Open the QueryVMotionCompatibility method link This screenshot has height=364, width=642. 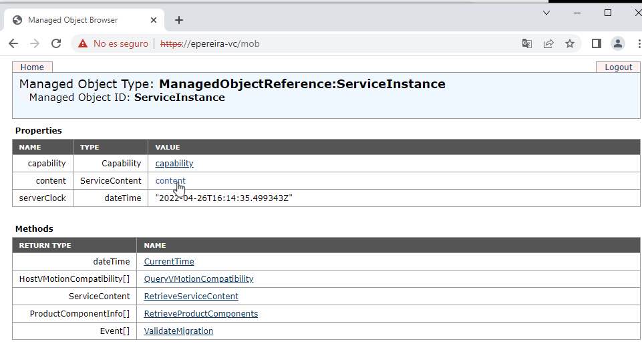point(198,279)
